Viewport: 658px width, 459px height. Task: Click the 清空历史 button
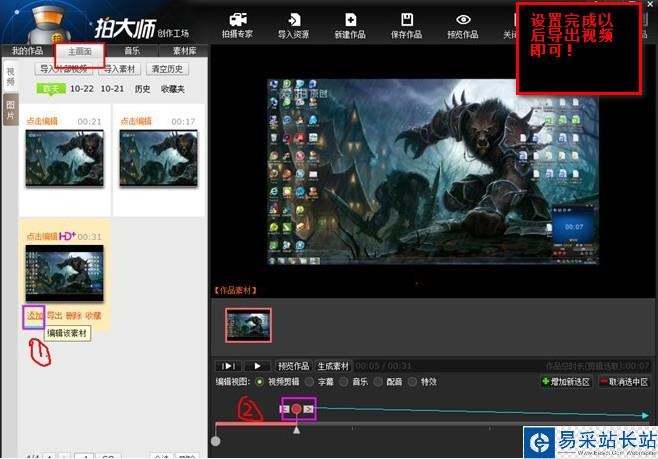point(167,69)
